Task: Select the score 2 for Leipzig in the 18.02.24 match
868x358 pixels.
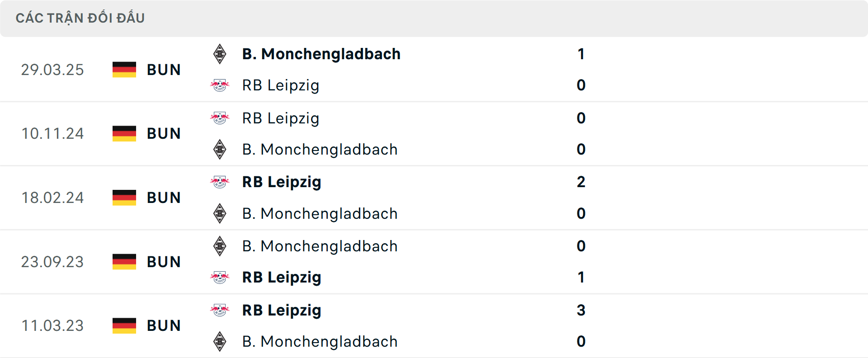Action: coord(581,182)
